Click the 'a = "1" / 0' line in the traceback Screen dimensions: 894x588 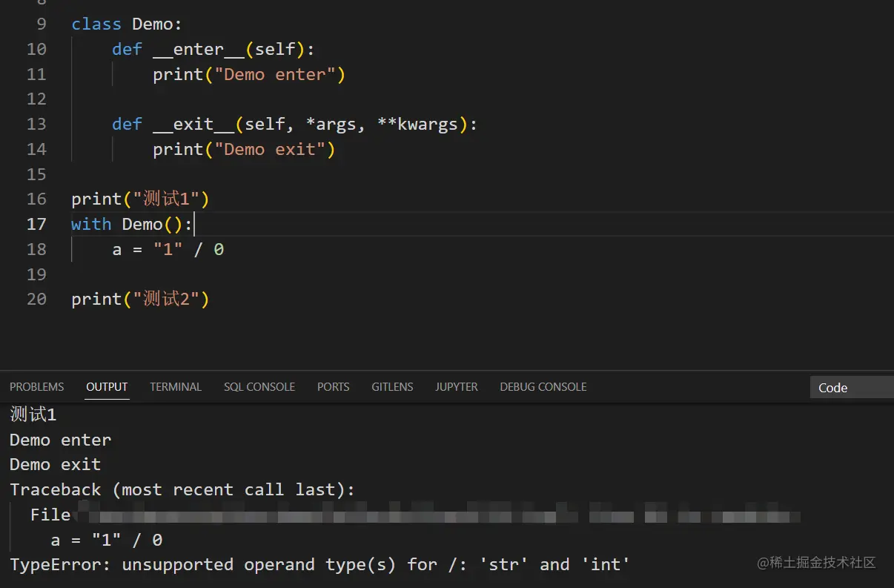pos(107,540)
